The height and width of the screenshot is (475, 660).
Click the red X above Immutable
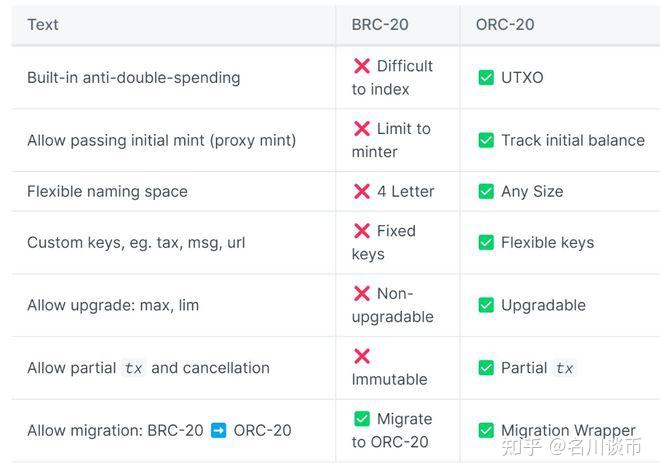tap(362, 356)
